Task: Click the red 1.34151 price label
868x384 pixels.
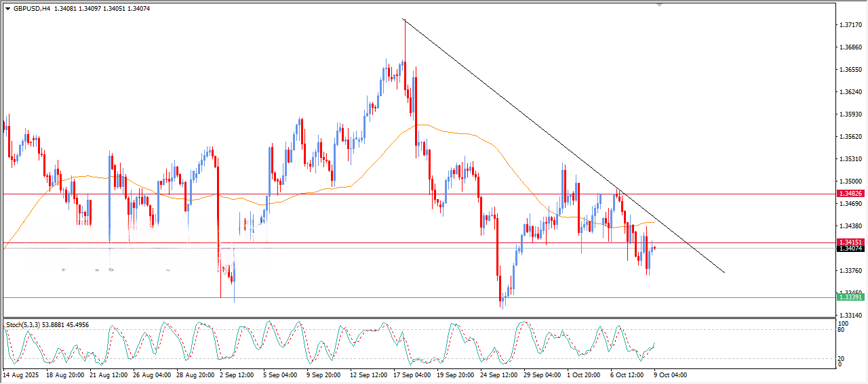Action: [x=850, y=242]
